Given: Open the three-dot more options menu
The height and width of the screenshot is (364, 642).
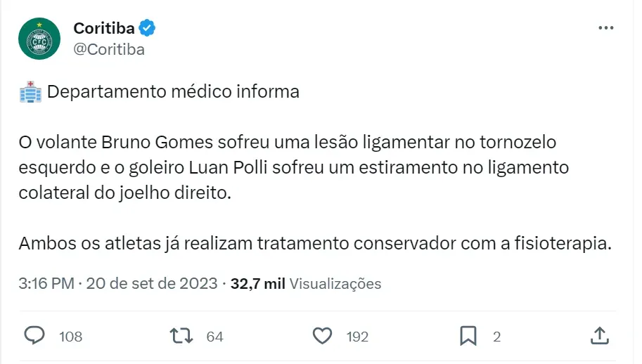Looking at the screenshot, I should 605,28.
